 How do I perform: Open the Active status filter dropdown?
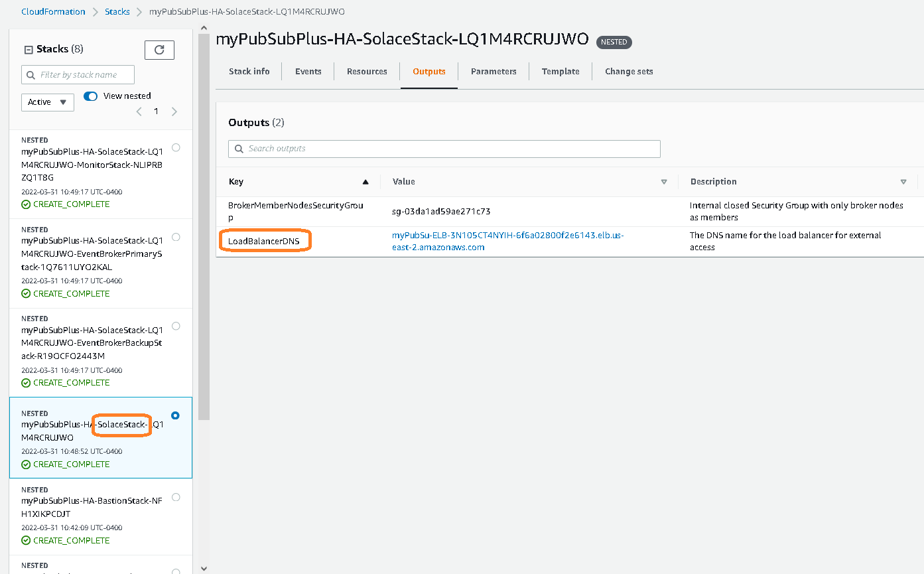pos(48,102)
